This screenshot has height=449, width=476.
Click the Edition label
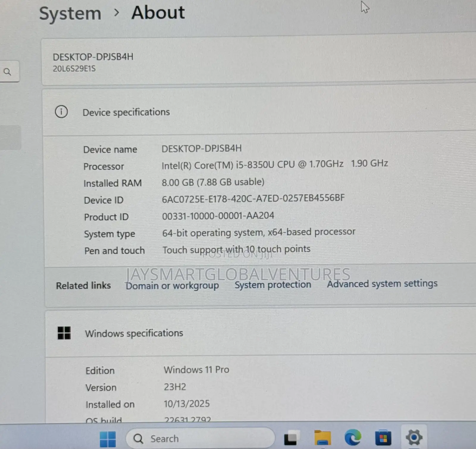pos(100,371)
